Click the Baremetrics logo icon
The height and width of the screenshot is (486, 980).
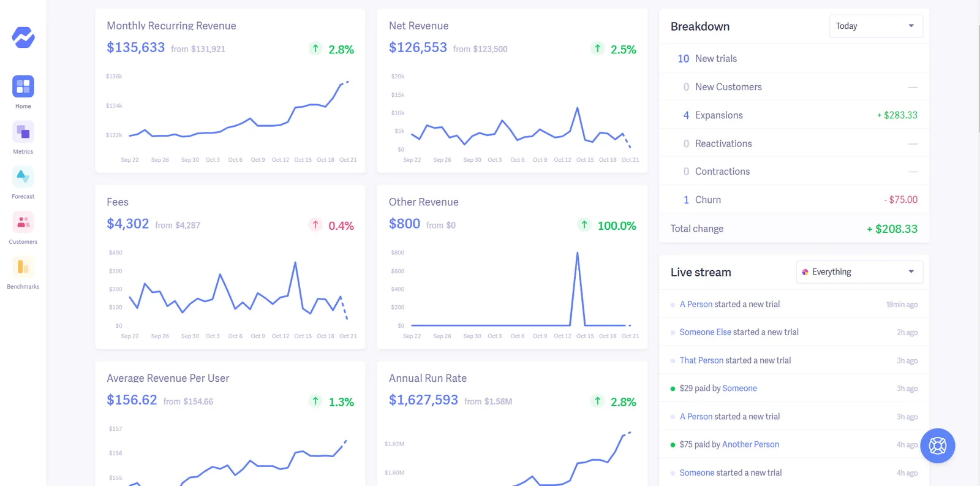point(23,37)
